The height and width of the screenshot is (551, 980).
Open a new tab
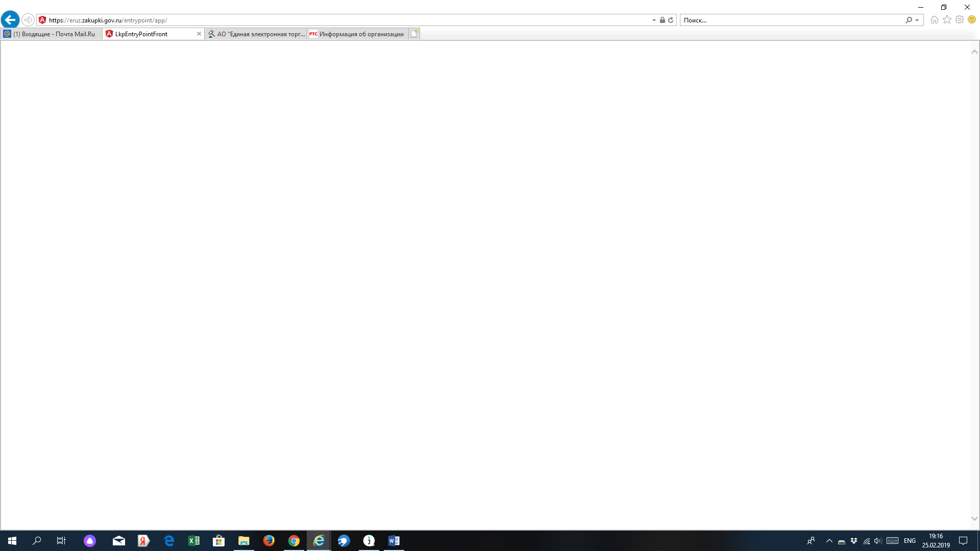pos(414,34)
